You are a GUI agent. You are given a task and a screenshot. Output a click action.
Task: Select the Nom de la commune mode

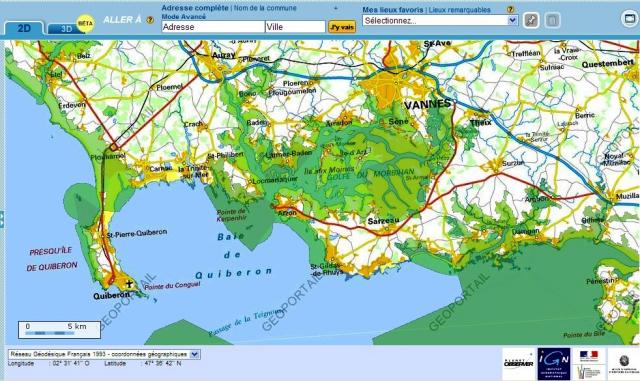265,8
